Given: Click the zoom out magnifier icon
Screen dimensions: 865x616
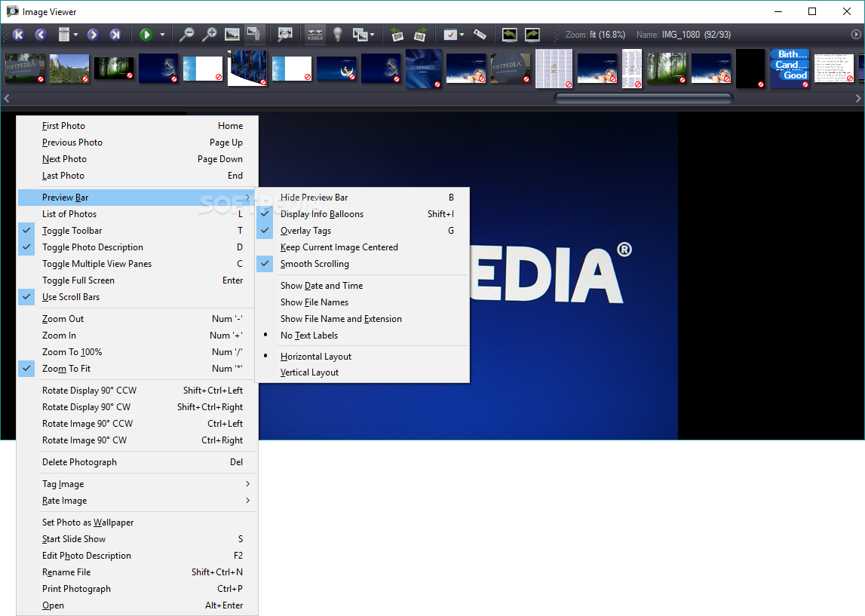Looking at the screenshot, I should point(186,35).
